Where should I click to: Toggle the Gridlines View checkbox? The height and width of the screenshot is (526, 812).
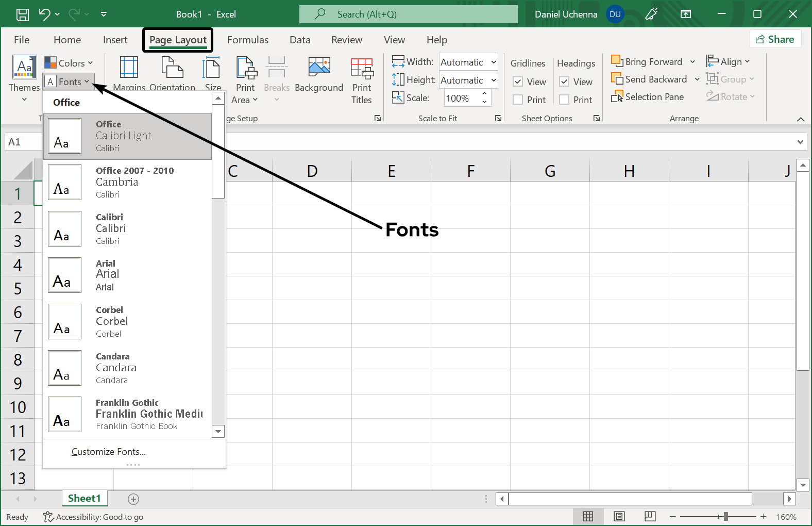point(518,81)
